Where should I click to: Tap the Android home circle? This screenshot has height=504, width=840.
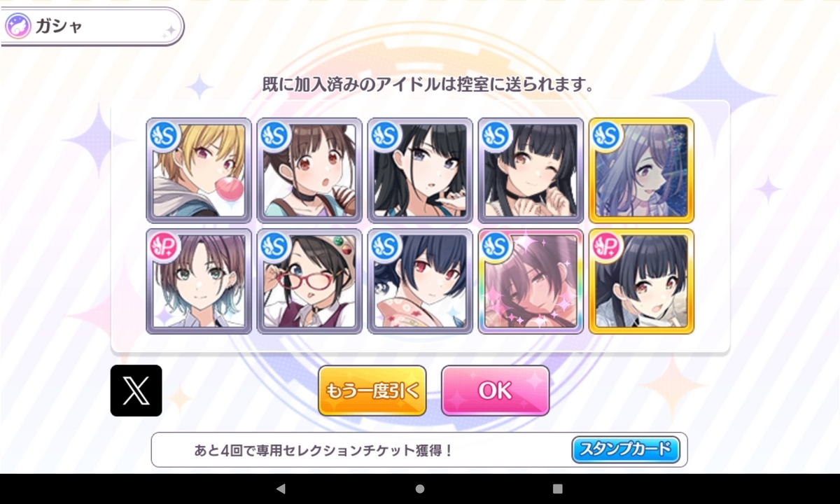tap(420, 489)
